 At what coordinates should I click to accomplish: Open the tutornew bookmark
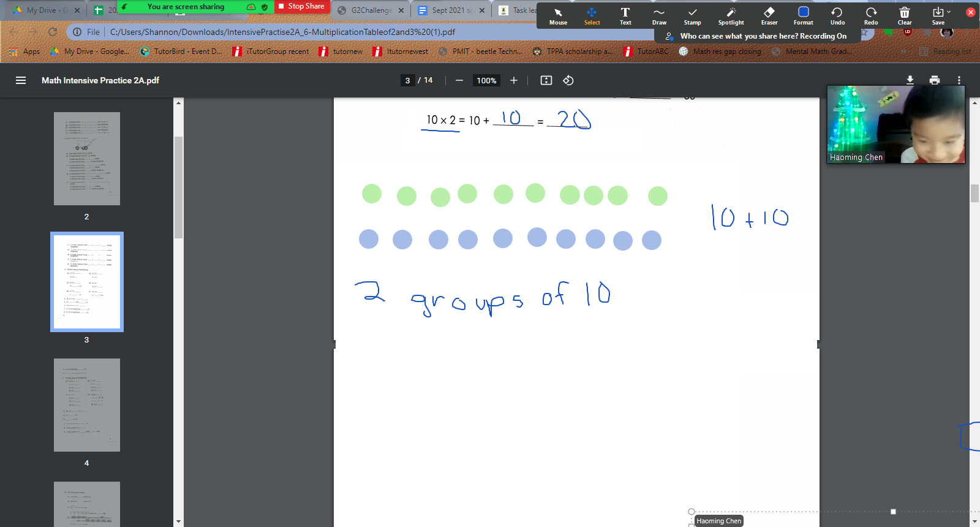point(341,51)
